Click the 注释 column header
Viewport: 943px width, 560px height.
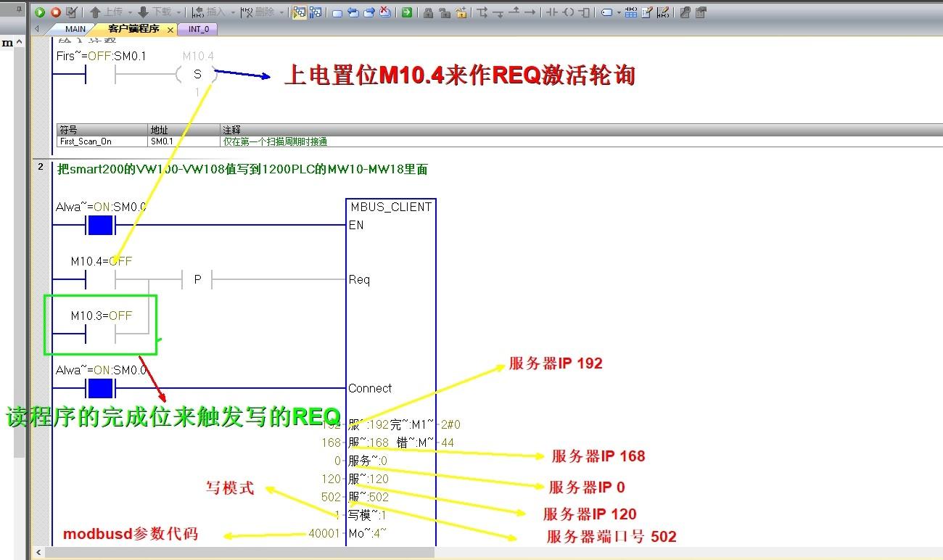[x=582, y=130]
